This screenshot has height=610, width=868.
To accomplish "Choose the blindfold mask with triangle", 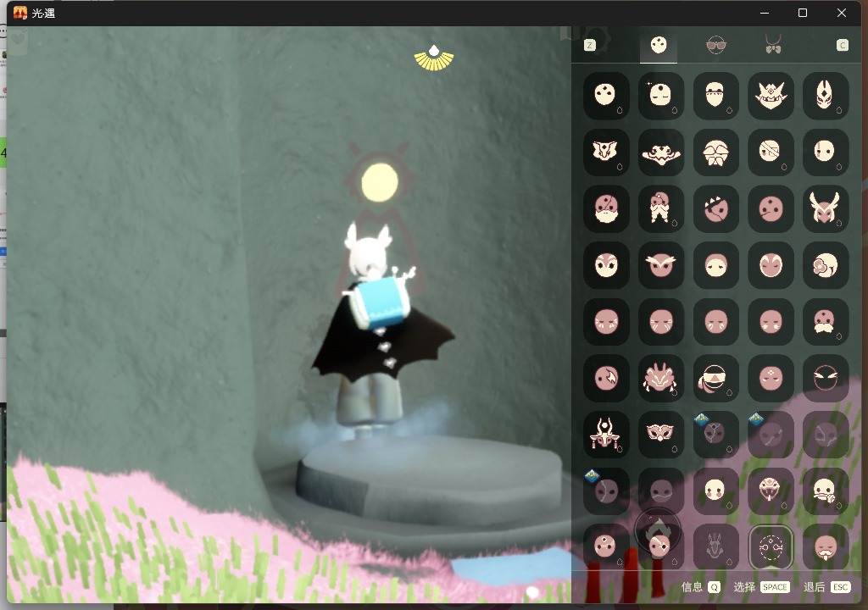I will [715, 378].
